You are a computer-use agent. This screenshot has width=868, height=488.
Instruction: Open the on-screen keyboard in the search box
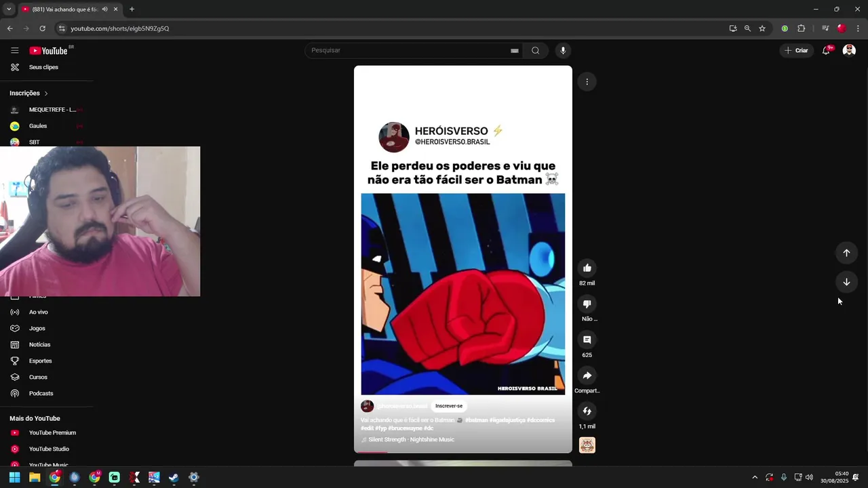click(x=515, y=50)
